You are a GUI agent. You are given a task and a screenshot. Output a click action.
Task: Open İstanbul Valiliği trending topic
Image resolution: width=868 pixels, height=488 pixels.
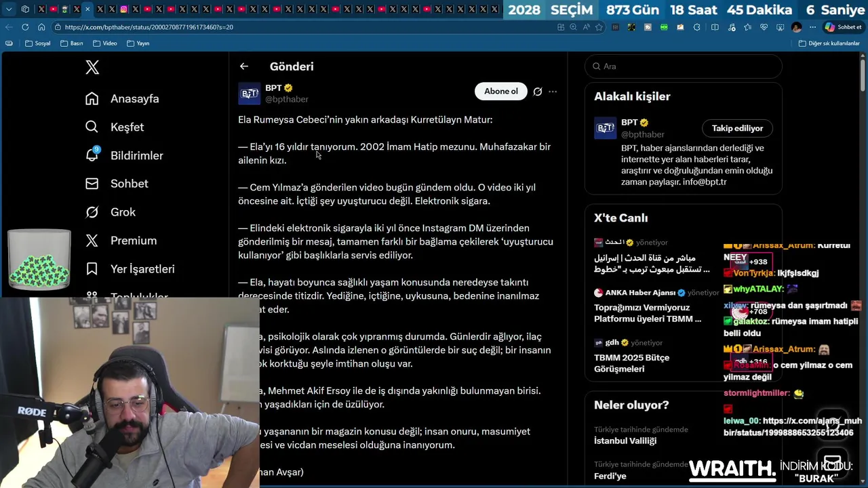pos(625,441)
